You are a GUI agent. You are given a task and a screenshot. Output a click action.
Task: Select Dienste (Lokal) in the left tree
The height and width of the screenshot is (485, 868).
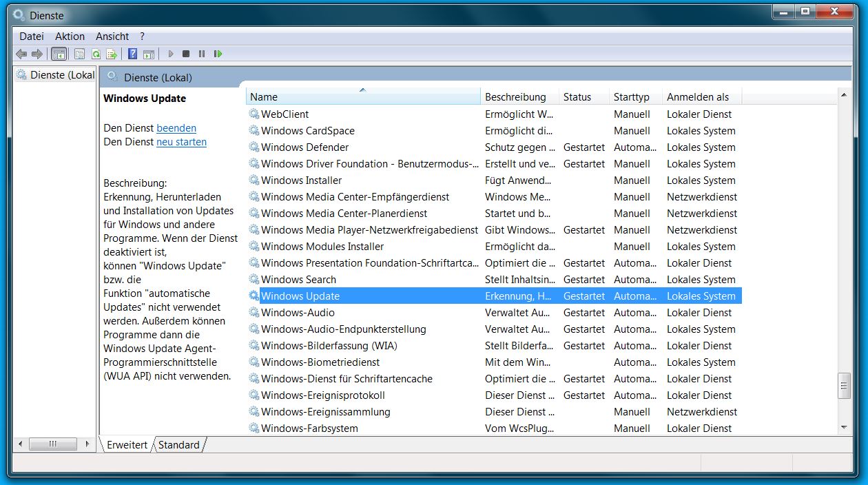56,75
